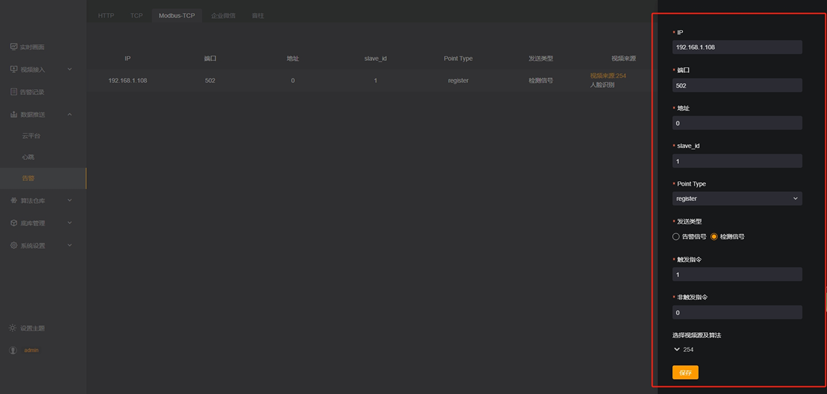Open 心跳 in the sidebar submenu
The height and width of the screenshot is (394, 827).
click(28, 157)
